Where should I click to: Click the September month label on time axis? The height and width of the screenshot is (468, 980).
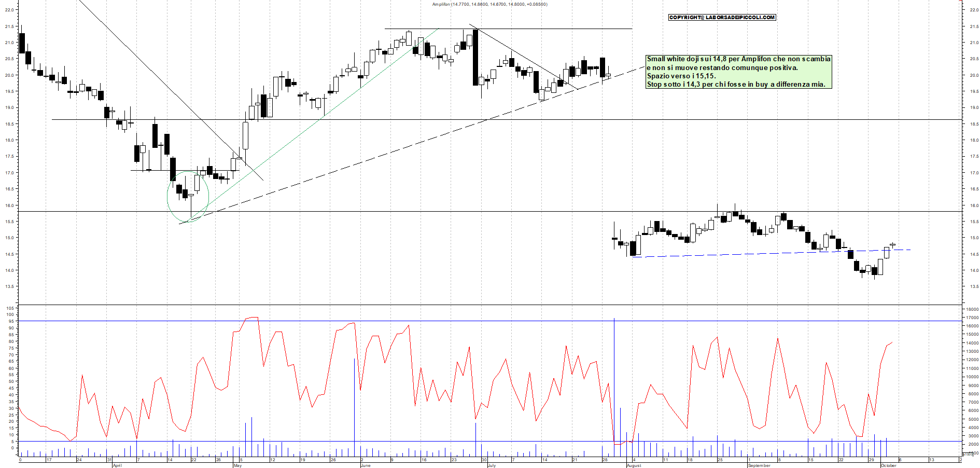(759, 465)
